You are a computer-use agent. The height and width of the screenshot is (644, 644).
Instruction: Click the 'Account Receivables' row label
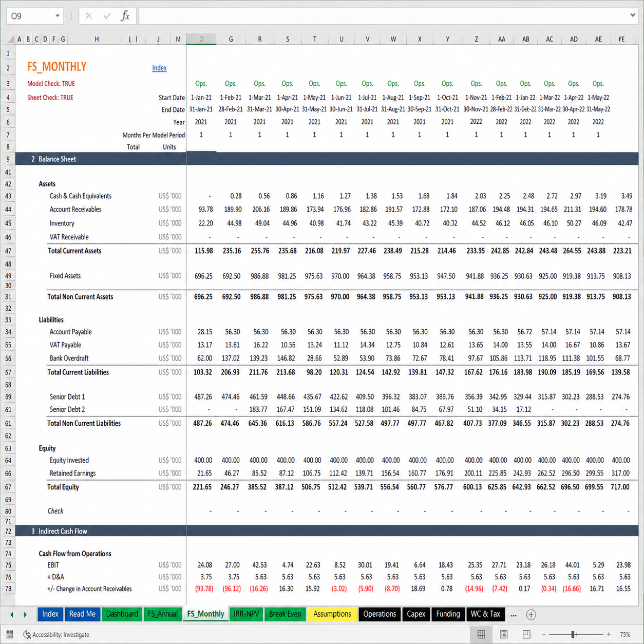coord(75,210)
